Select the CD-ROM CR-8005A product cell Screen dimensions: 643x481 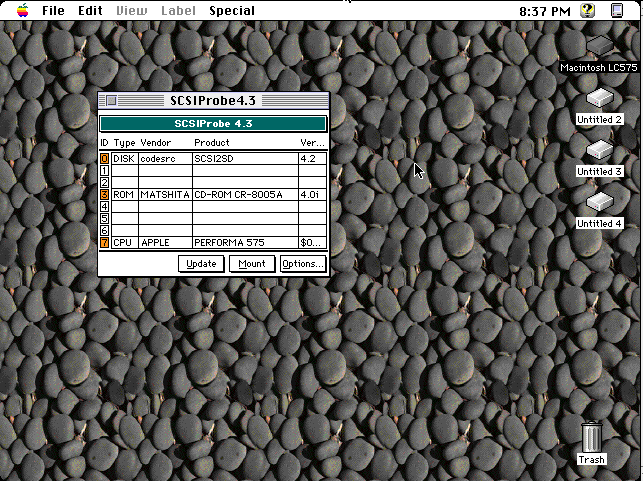(245, 195)
